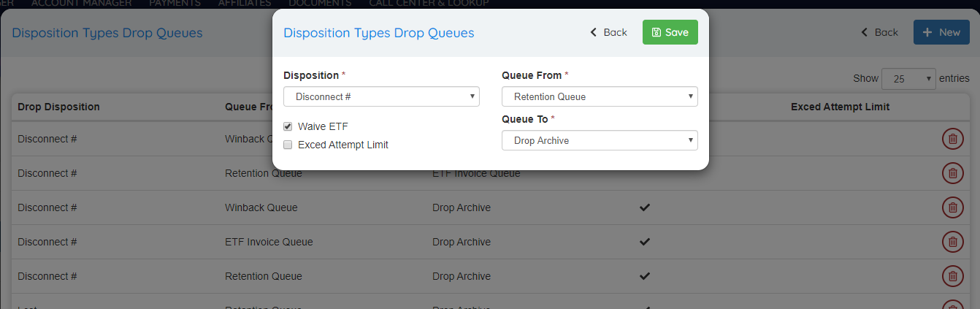
Task: Click Waive ETF checkmark in Winback Queue Drop Archive row
Action: tap(645, 207)
